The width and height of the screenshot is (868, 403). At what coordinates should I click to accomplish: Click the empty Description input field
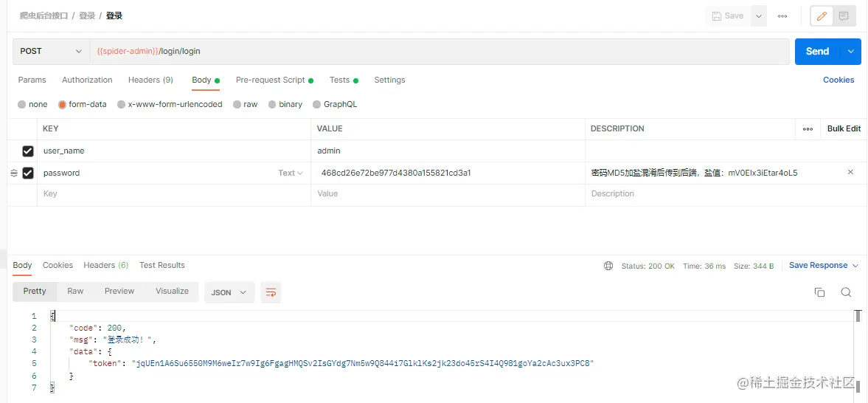click(x=725, y=194)
